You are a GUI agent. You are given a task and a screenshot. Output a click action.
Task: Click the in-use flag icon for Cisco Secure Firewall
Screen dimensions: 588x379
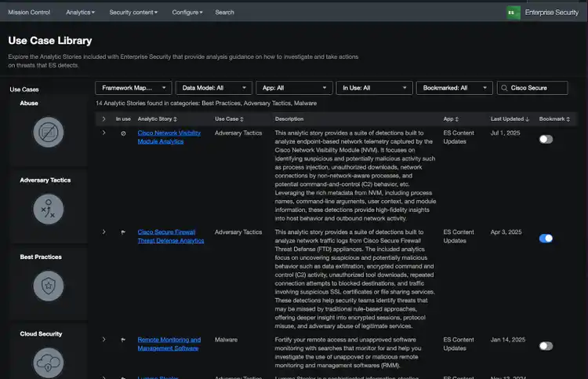[x=123, y=232]
